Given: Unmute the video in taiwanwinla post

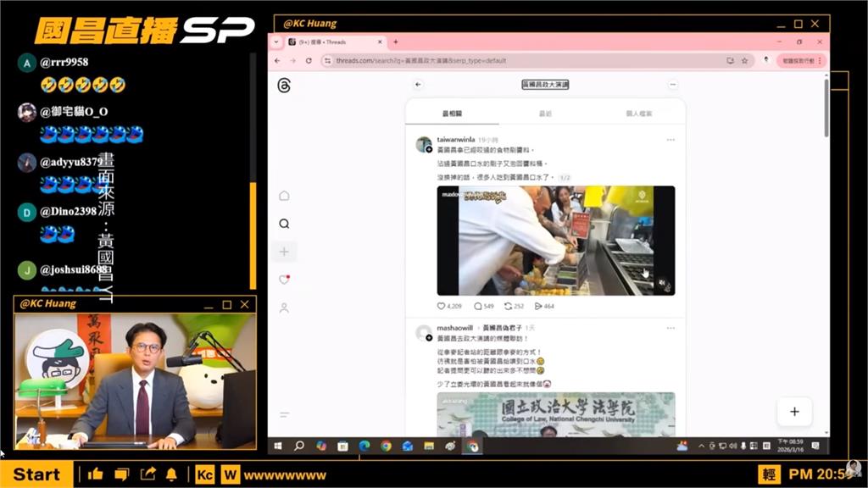Looking at the screenshot, I should [x=663, y=284].
